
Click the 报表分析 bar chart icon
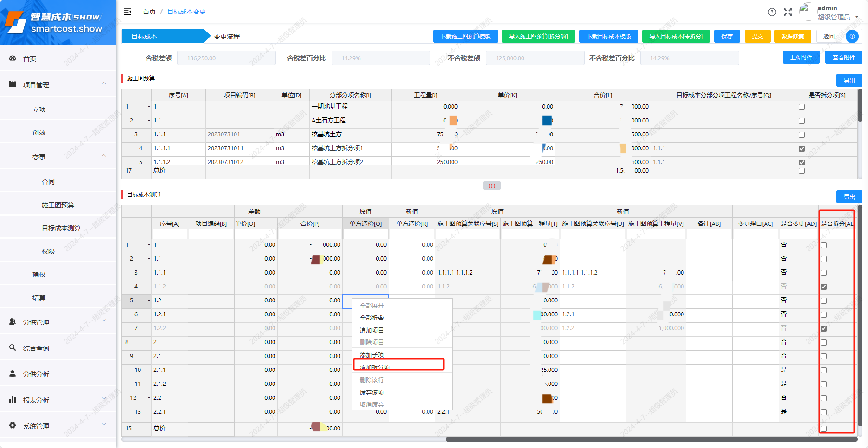pyautogui.click(x=13, y=399)
